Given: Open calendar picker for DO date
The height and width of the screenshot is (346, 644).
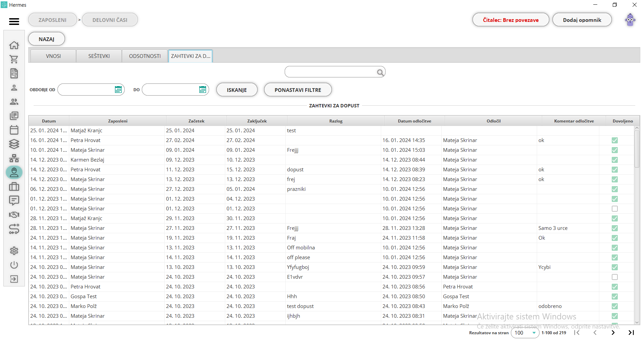Looking at the screenshot, I should [x=203, y=90].
